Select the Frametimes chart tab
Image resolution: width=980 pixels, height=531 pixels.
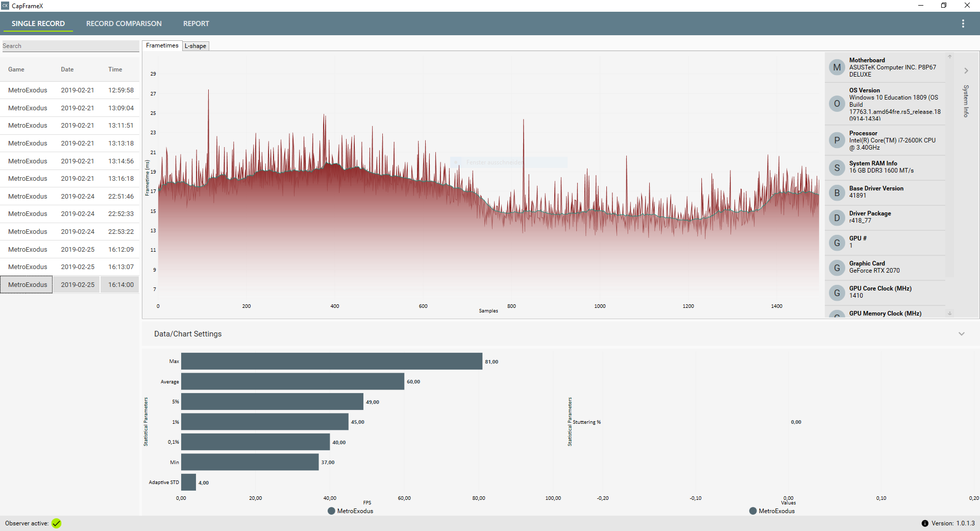(162, 45)
